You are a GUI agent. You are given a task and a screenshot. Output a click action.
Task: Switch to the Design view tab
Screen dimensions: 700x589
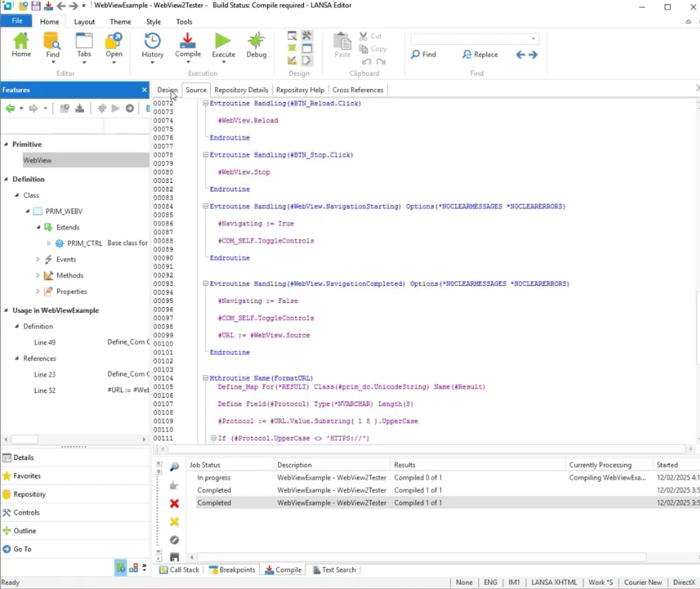167,90
